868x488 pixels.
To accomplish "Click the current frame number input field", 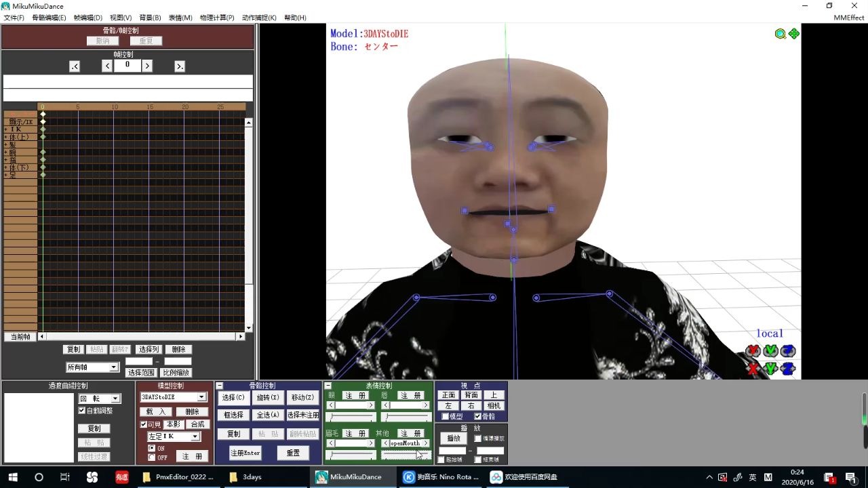I will coord(127,66).
